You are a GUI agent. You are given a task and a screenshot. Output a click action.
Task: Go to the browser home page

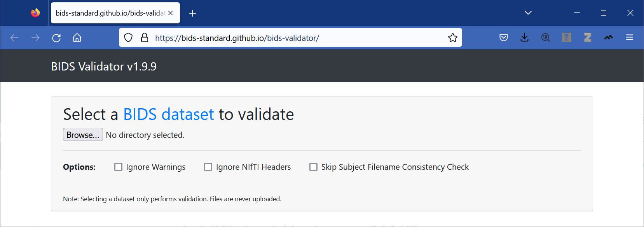pyautogui.click(x=77, y=38)
